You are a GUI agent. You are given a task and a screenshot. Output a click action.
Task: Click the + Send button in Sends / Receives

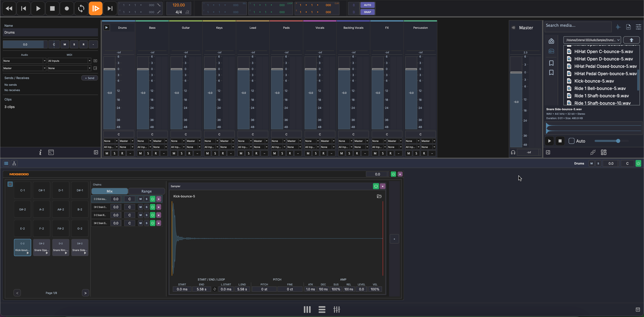(89, 78)
